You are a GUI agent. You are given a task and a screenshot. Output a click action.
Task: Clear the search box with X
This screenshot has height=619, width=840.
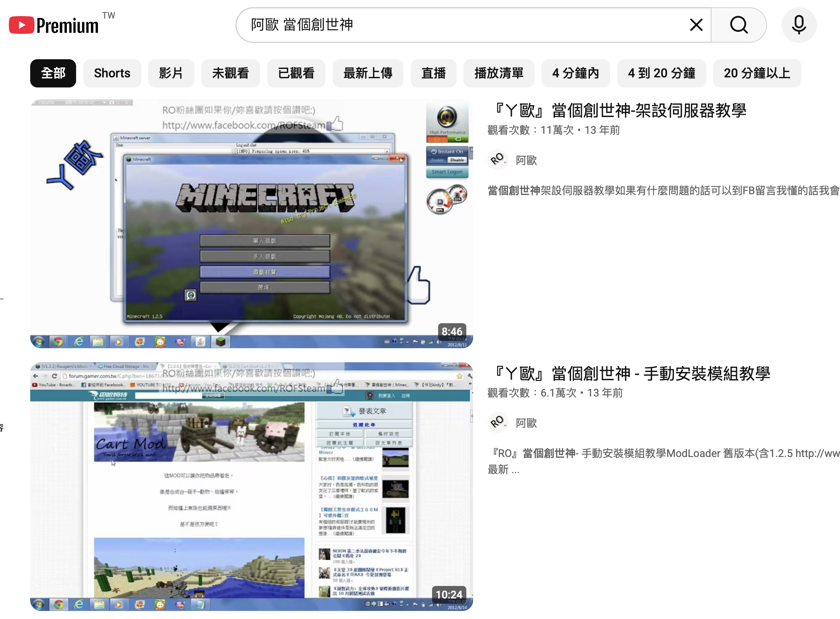click(x=696, y=25)
